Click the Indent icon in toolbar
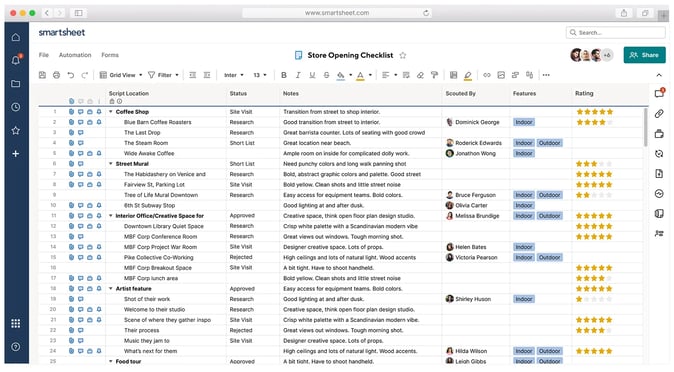This screenshot has height=372, width=674. [207, 75]
